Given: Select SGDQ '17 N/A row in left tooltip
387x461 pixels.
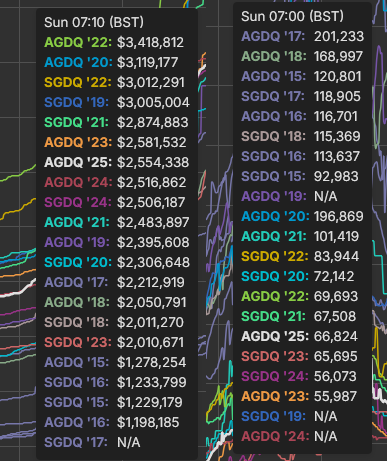Looking at the screenshot, I should point(92,442).
